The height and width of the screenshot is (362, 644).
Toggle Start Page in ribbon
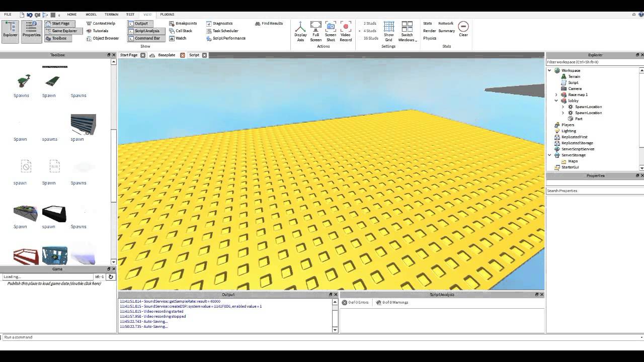59,24
